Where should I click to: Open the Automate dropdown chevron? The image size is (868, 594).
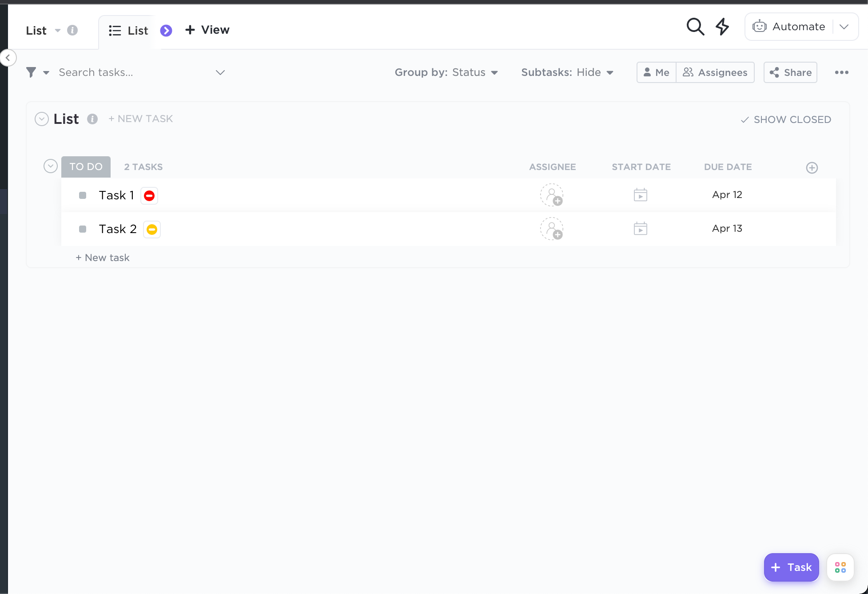pos(844,27)
